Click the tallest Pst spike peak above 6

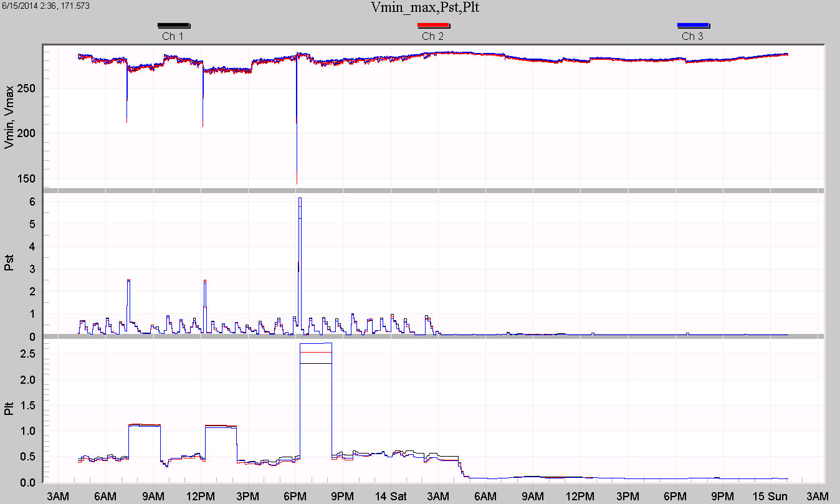pos(300,199)
